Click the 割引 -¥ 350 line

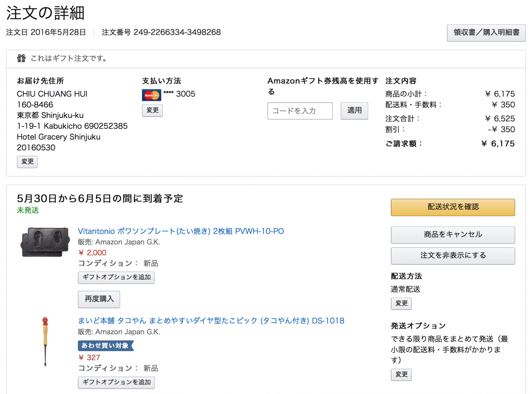click(x=450, y=130)
